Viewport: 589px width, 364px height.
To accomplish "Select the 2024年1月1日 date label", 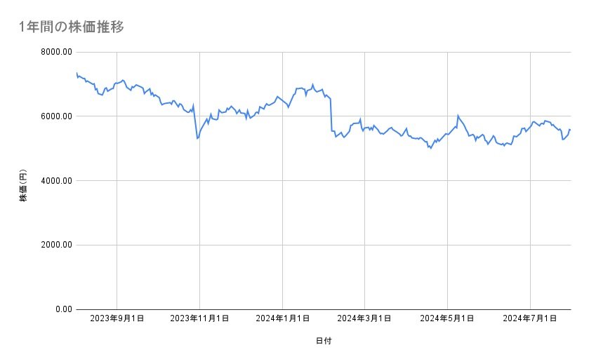I will 282,319.
